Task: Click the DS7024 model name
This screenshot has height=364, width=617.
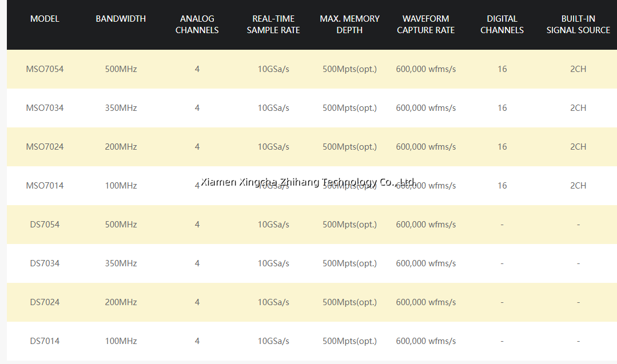Action: (45, 302)
